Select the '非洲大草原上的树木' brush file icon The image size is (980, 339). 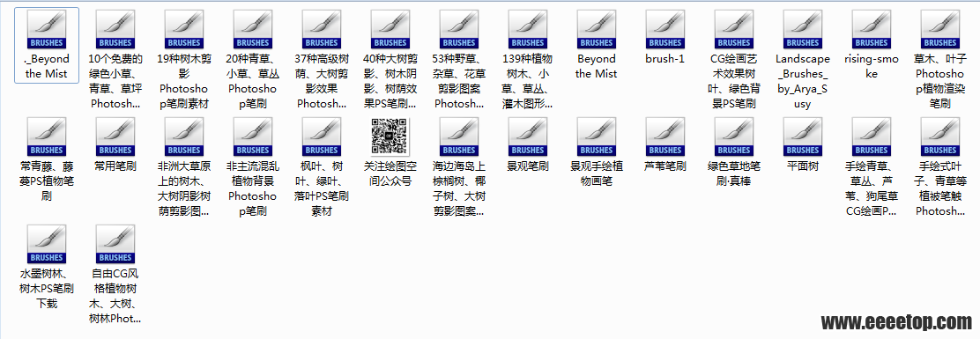click(184, 137)
